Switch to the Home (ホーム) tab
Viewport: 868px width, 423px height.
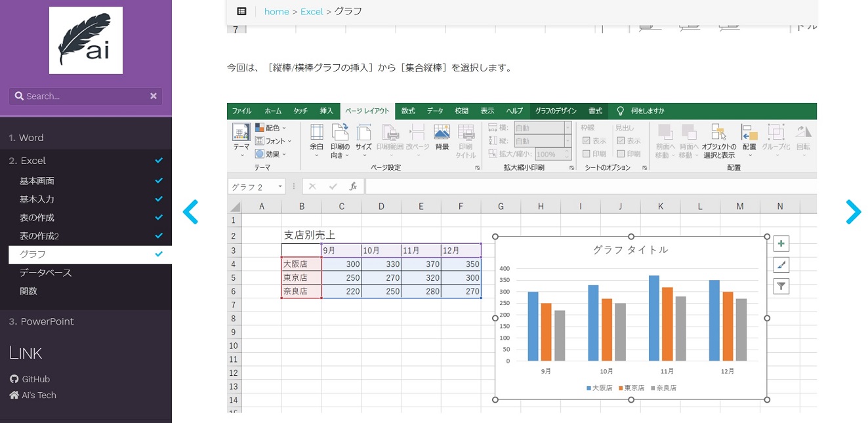point(273,111)
